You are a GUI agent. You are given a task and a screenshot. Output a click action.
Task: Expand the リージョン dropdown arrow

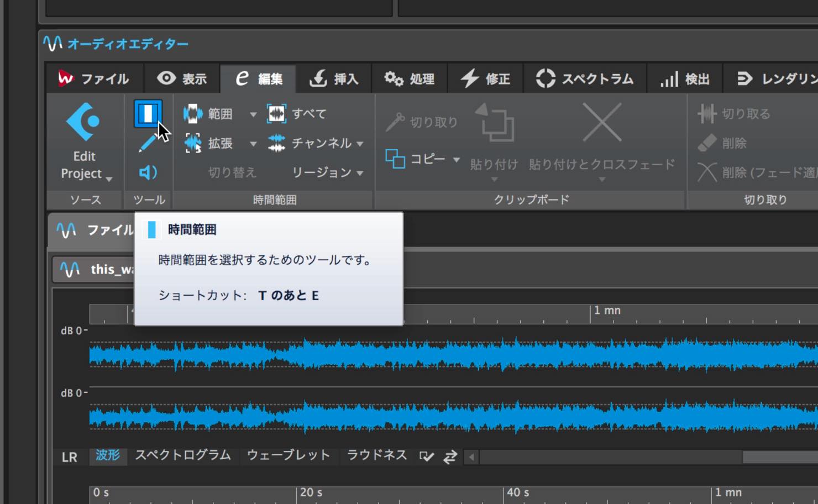pos(360,173)
